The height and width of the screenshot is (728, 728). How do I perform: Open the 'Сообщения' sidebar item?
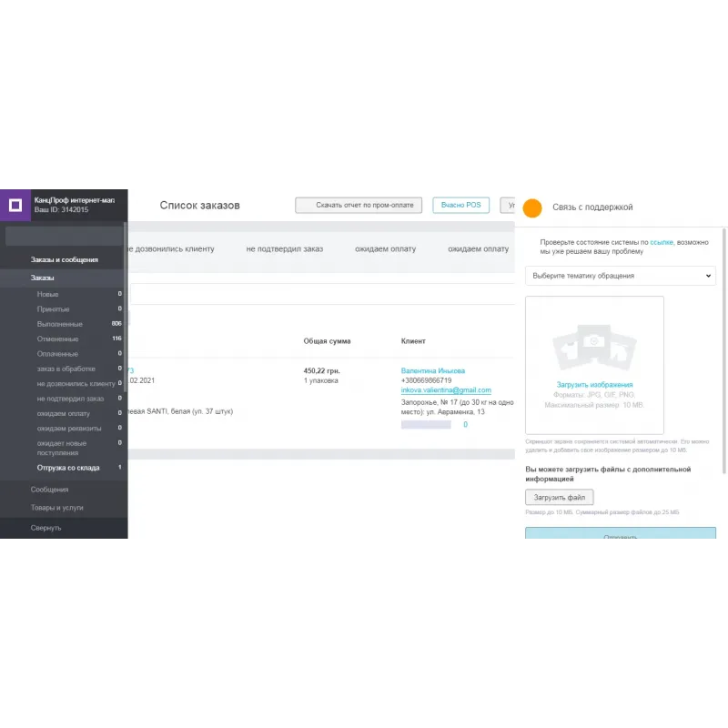coord(49,490)
